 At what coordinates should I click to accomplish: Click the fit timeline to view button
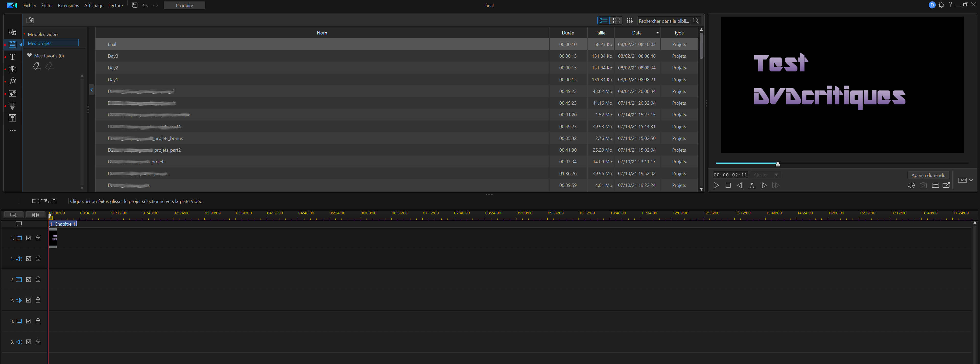pos(36,215)
